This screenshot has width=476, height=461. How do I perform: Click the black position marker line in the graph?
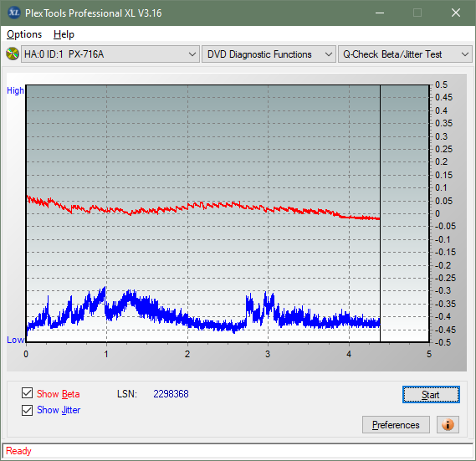380,213
